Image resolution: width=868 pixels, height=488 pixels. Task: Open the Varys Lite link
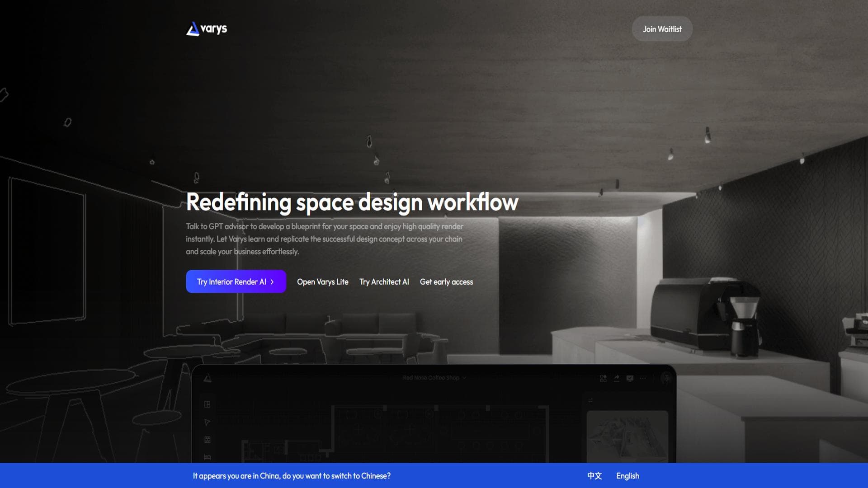pyautogui.click(x=322, y=282)
